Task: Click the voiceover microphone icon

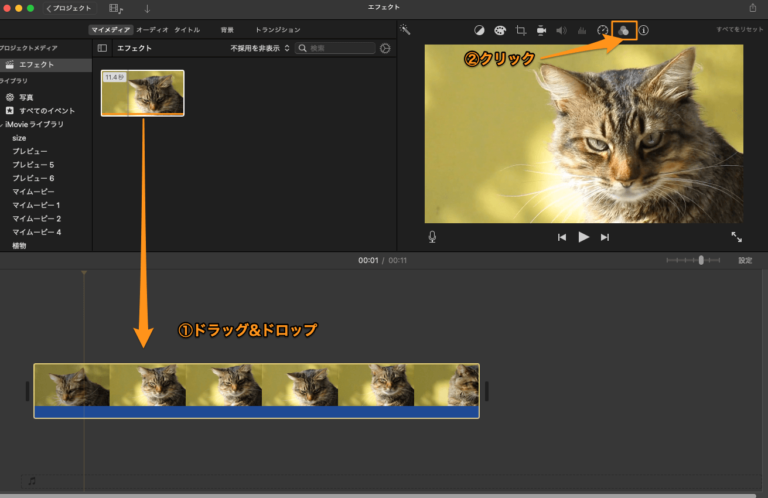Action: (432, 237)
